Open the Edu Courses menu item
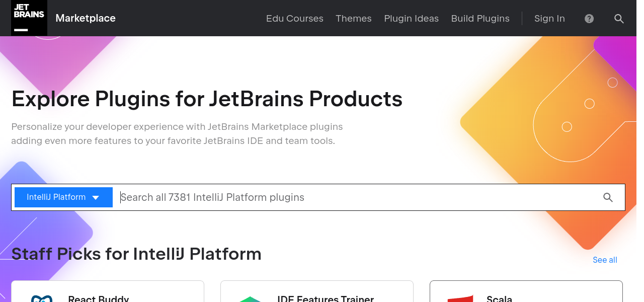The width and height of the screenshot is (644, 302). pos(294,19)
